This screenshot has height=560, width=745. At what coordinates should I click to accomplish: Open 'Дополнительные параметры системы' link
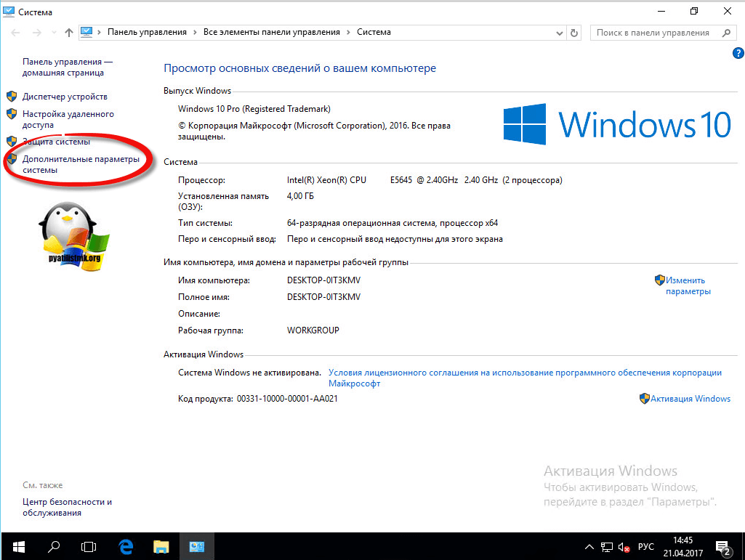pyautogui.click(x=80, y=164)
